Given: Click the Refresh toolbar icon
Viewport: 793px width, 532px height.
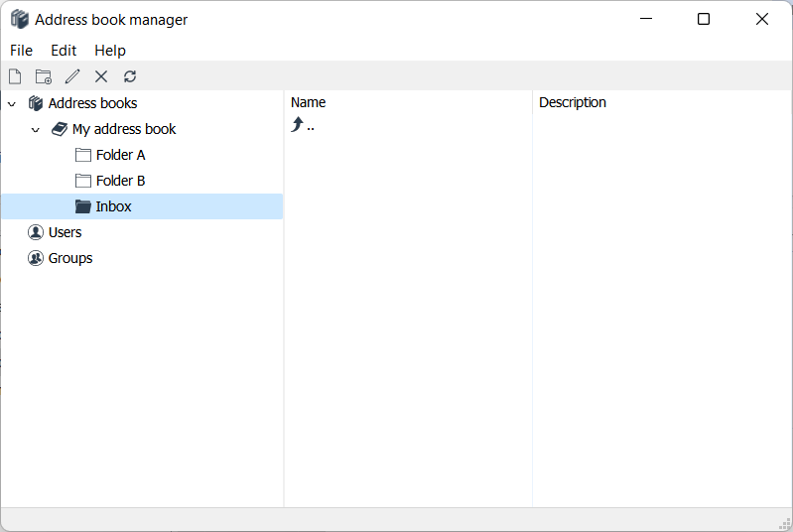Looking at the screenshot, I should coord(130,76).
